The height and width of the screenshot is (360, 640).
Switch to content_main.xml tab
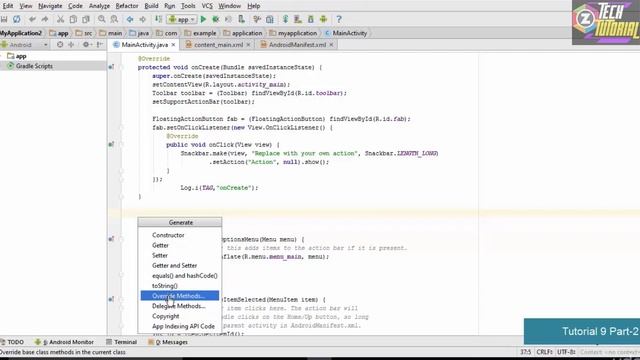[218, 44]
